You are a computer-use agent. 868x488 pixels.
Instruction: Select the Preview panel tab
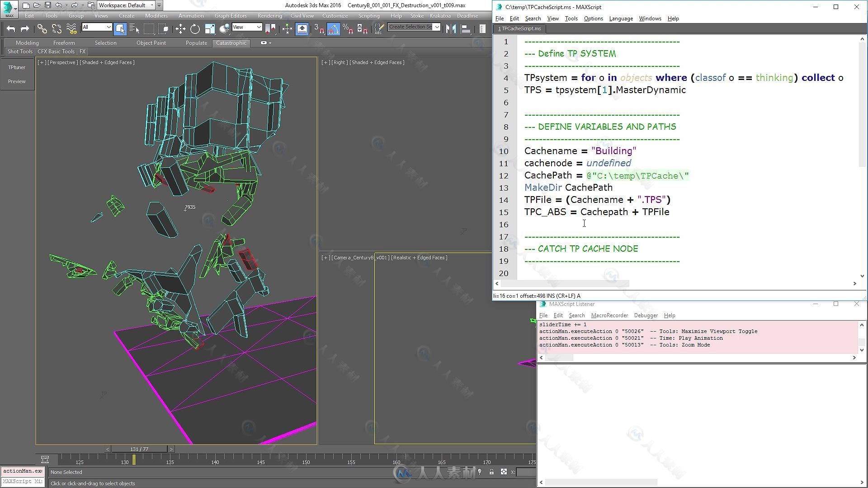coord(16,81)
